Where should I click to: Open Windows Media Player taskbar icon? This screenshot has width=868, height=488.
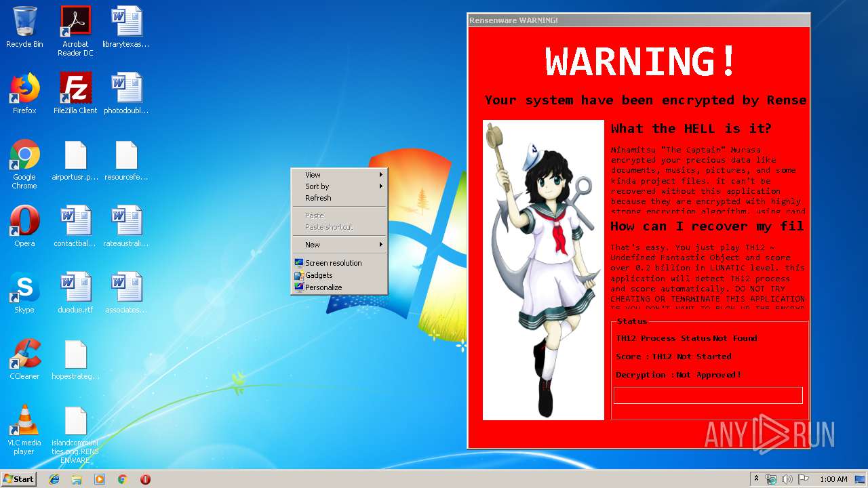pos(100,479)
